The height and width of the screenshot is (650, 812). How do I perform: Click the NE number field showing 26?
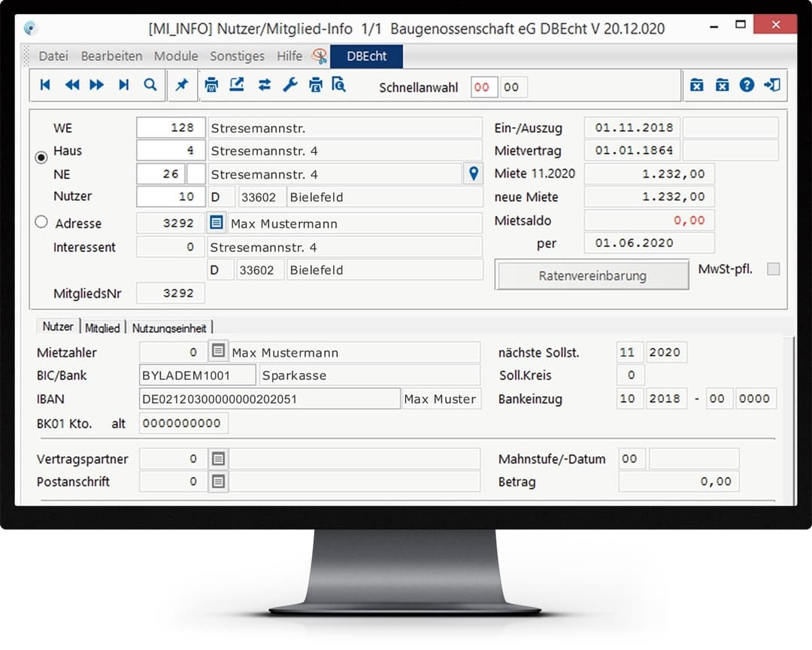[161, 175]
